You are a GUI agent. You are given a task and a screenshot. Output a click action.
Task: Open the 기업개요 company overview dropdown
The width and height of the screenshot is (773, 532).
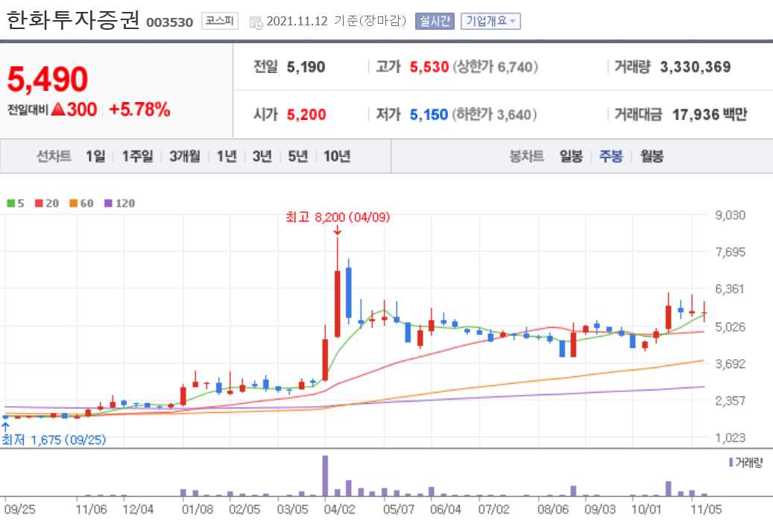492,21
